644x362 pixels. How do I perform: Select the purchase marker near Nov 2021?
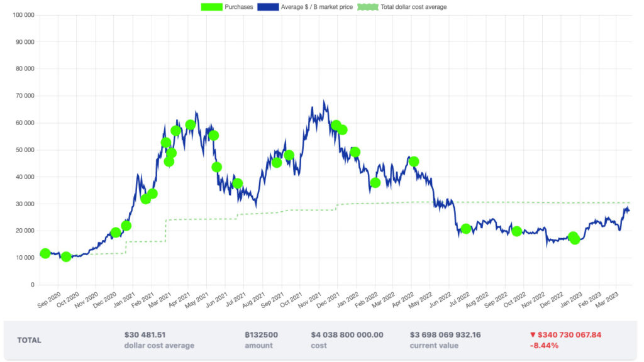point(336,126)
